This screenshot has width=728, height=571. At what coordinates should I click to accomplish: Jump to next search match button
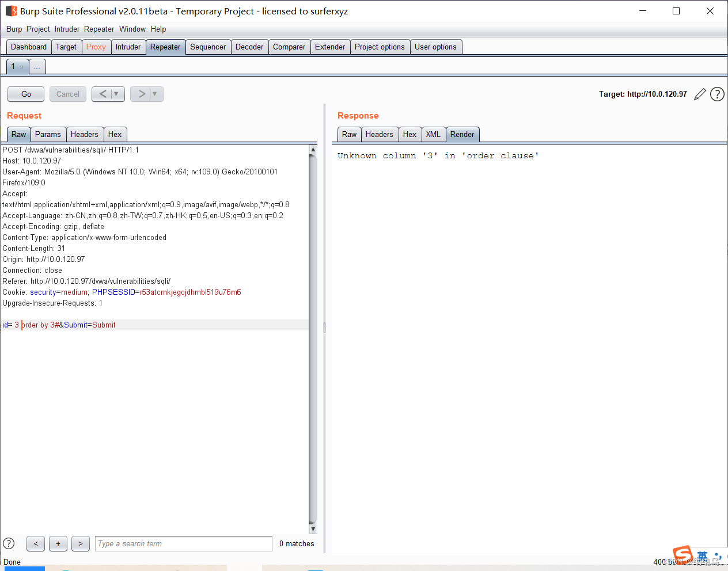click(x=81, y=543)
